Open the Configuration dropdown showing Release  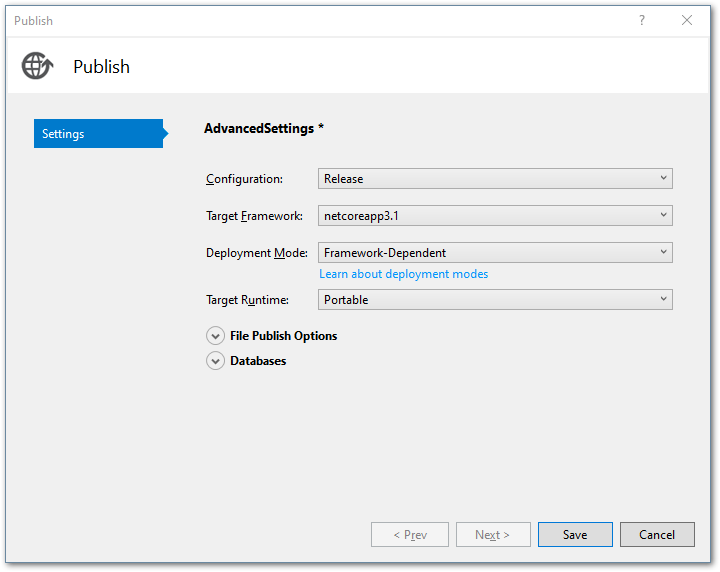(x=495, y=179)
